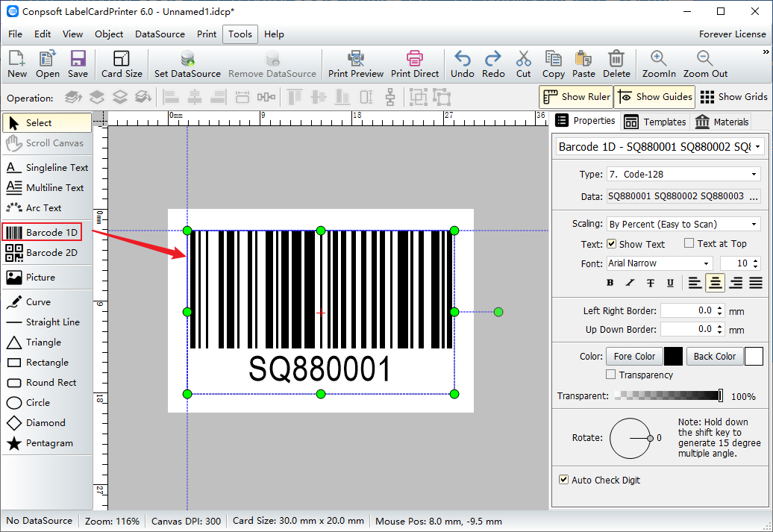Copy the selected object

point(553,64)
